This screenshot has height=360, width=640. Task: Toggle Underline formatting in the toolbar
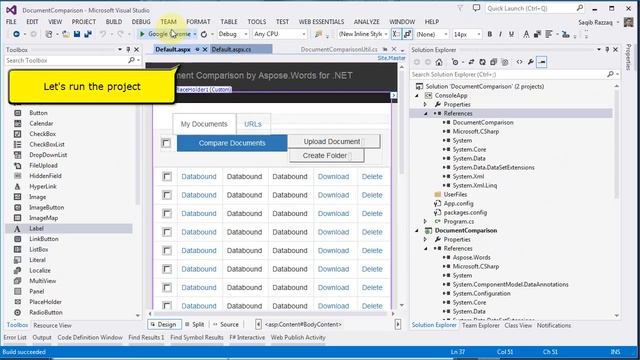click(x=511, y=34)
